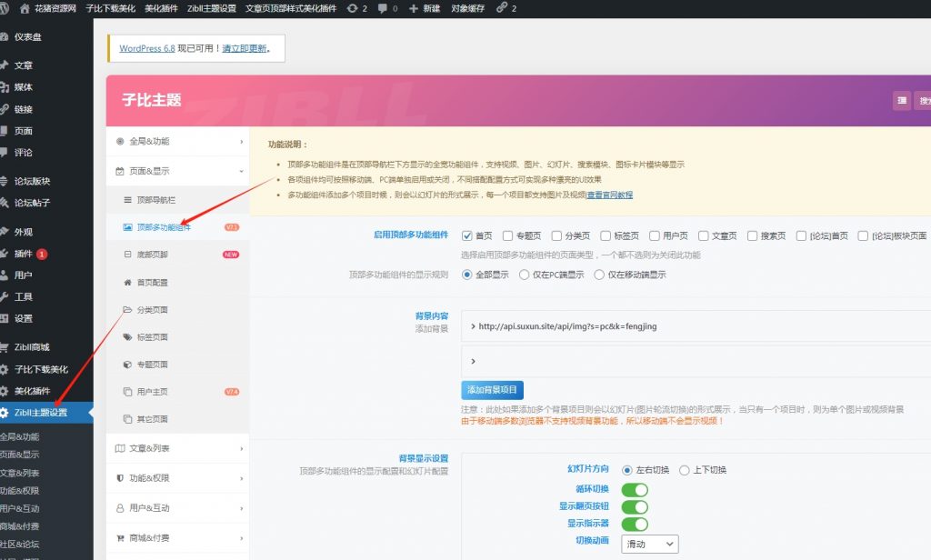The width and height of the screenshot is (931, 560).
Task: Check the 用户页 checkbox
Action: pyautogui.click(x=655, y=235)
